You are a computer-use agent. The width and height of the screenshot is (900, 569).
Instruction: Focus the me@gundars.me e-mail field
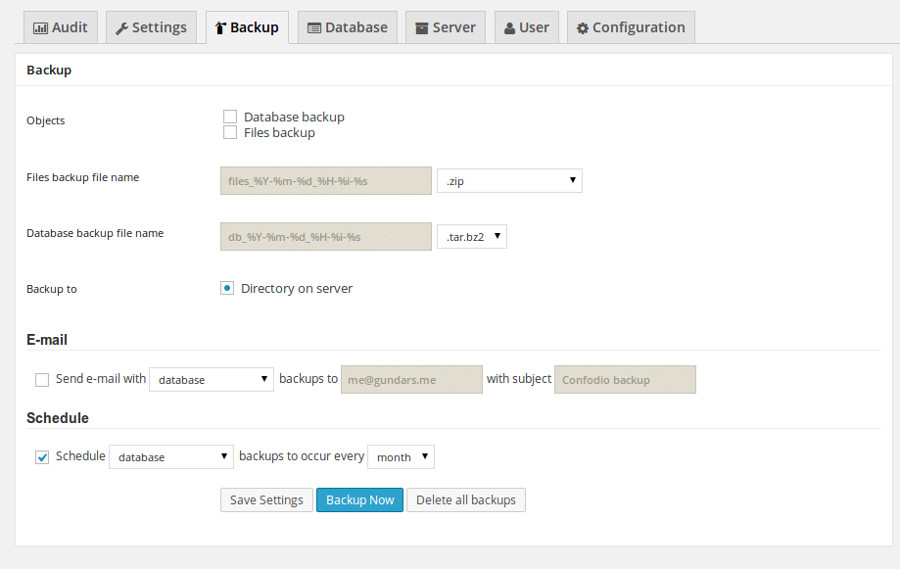(x=412, y=380)
